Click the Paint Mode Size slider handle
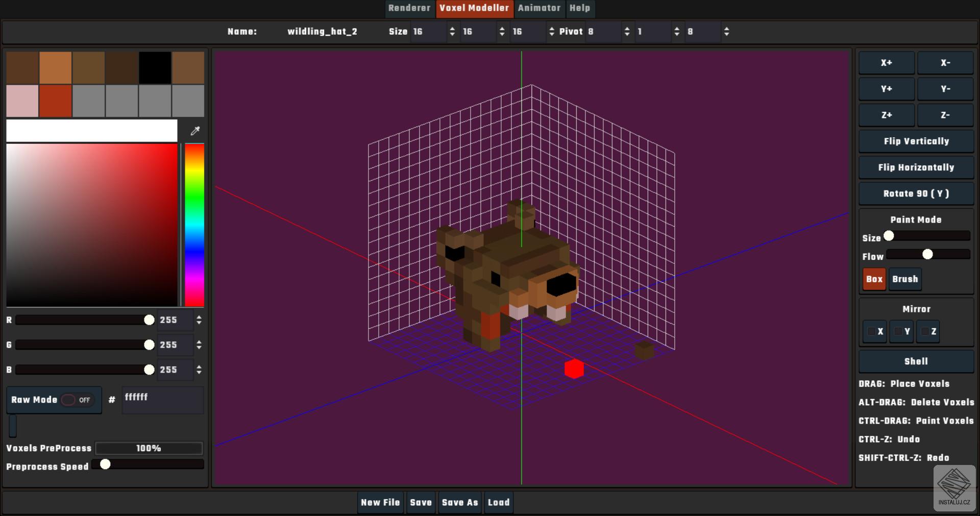980x516 pixels. click(889, 236)
